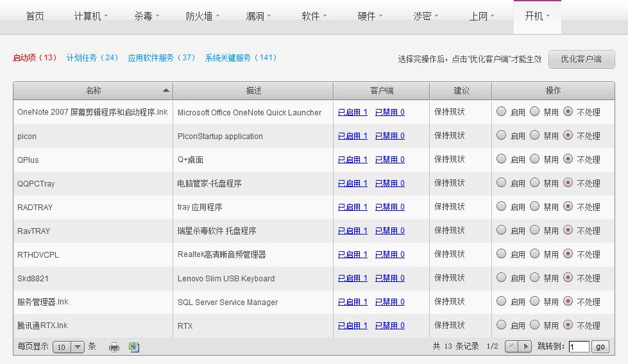628x364 pixels.
Task: Open 已启用 1 link for QPlus row
Action: tap(352, 160)
